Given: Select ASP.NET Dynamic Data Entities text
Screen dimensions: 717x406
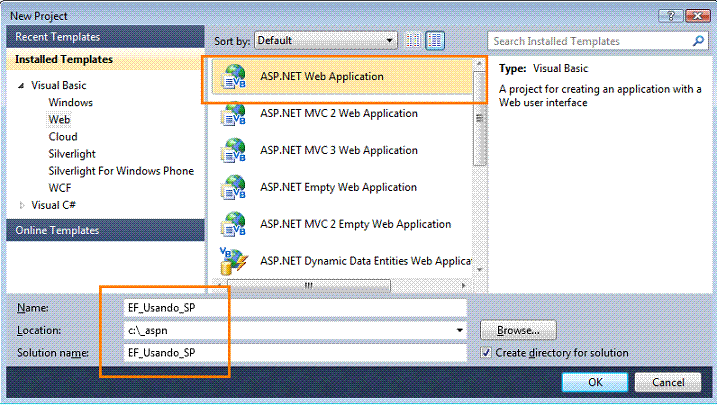Looking at the screenshot, I should pyautogui.click(x=366, y=261).
